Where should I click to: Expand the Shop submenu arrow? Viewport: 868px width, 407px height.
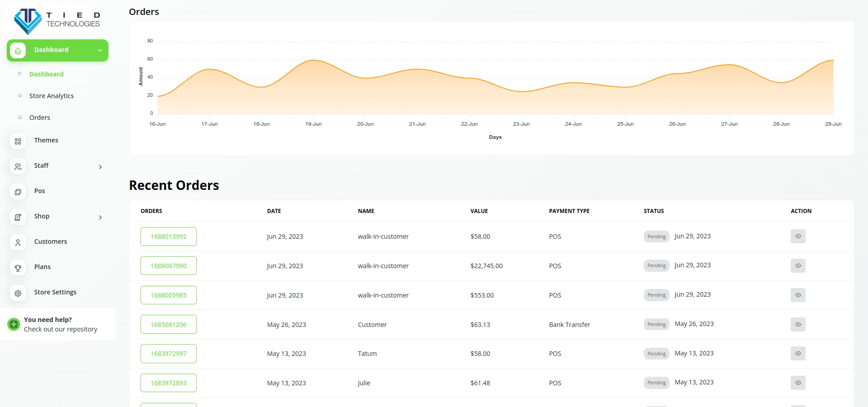[x=100, y=218]
